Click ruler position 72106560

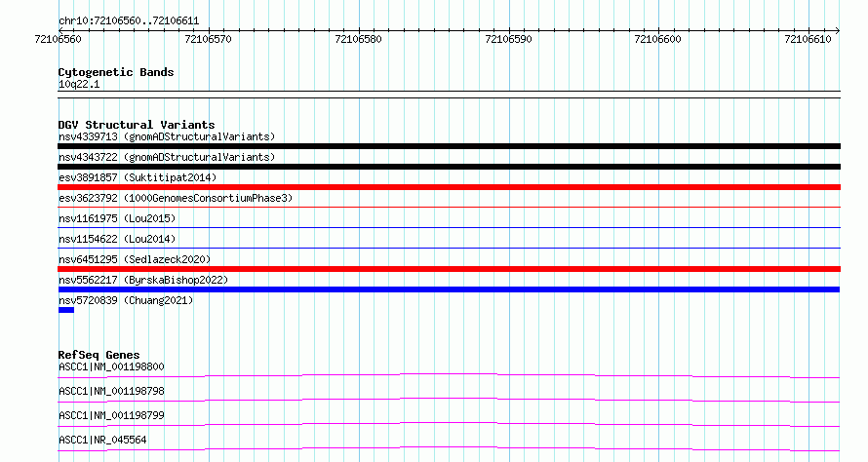click(x=58, y=39)
